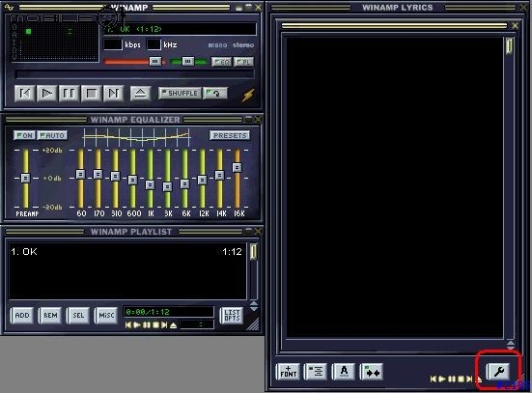Click the 60 Hz band slider handle
The image size is (532, 393).
pos(80,174)
